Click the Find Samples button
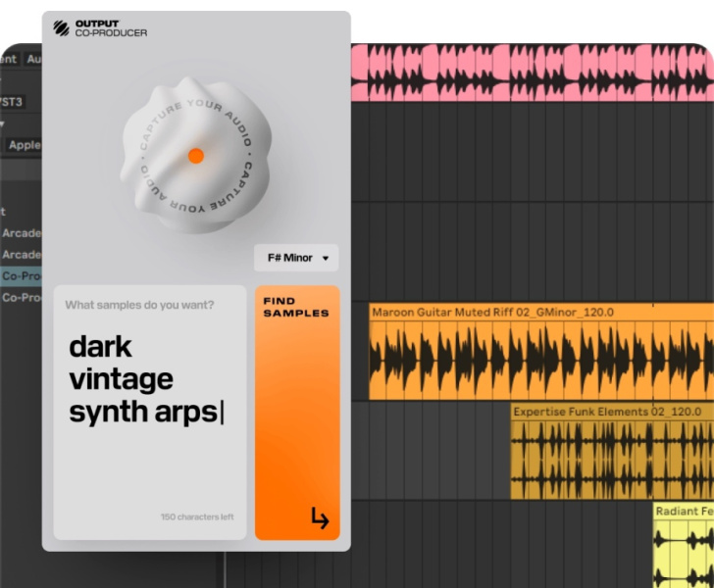 pos(297,413)
